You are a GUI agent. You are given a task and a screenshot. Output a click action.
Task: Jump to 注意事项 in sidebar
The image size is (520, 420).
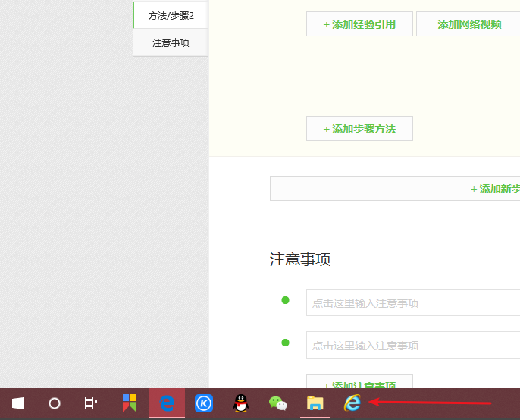click(x=171, y=42)
